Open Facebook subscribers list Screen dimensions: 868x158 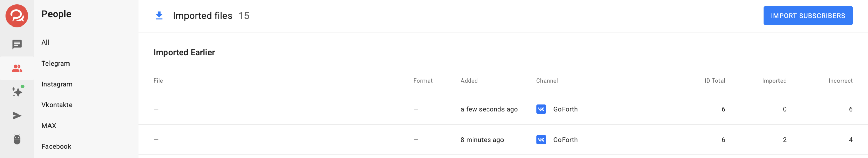pos(56,147)
